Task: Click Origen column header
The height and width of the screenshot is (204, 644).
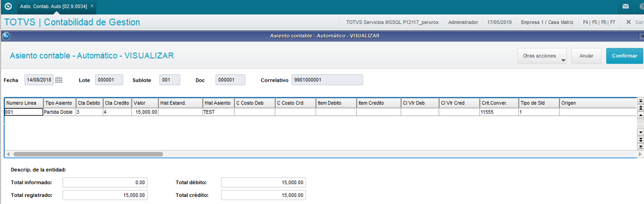Action: click(598, 103)
